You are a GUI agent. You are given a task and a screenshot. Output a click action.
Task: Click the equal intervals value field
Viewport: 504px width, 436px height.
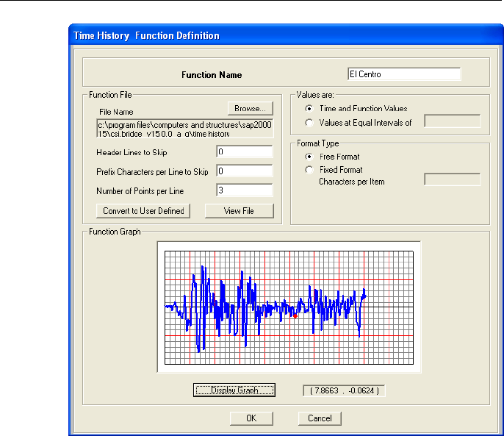pyautogui.click(x=453, y=121)
